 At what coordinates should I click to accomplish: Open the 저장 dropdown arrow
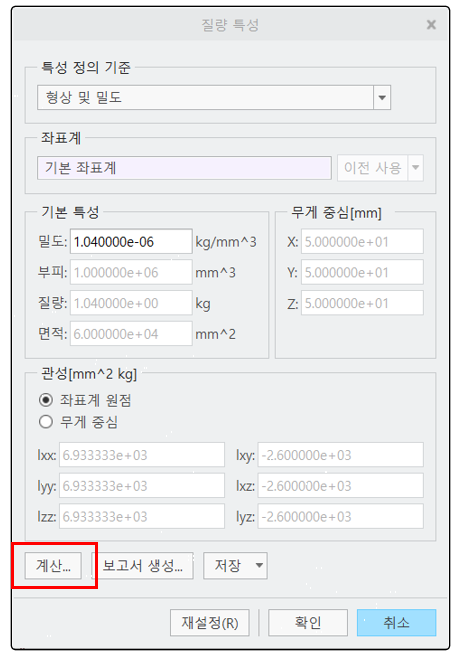pos(259,566)
